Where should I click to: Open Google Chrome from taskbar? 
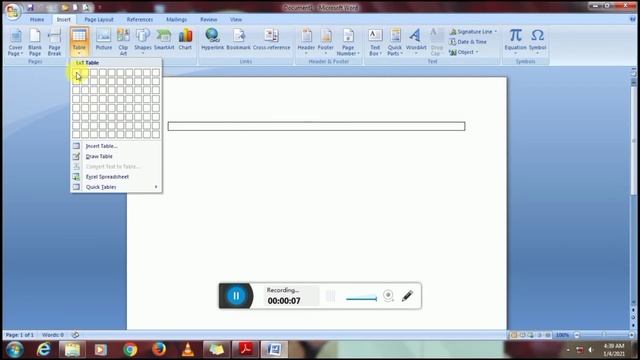(130, 350)
